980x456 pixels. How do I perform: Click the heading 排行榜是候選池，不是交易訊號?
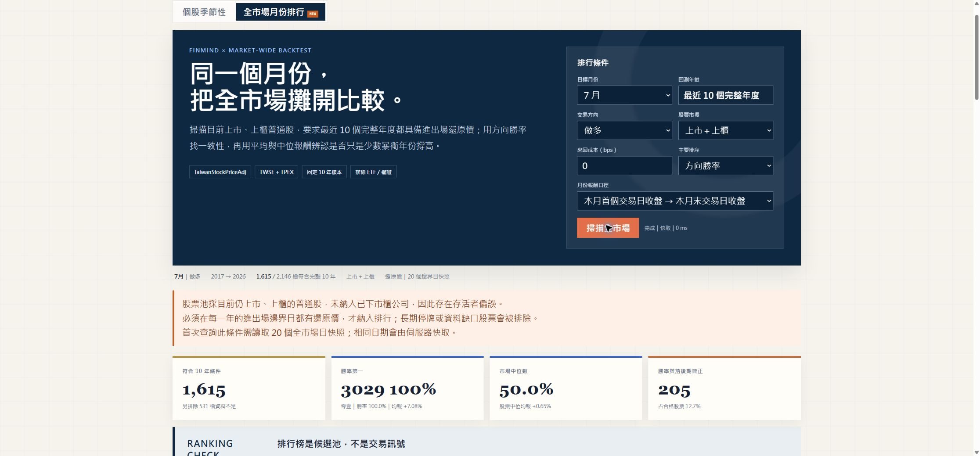pos(341,444)
